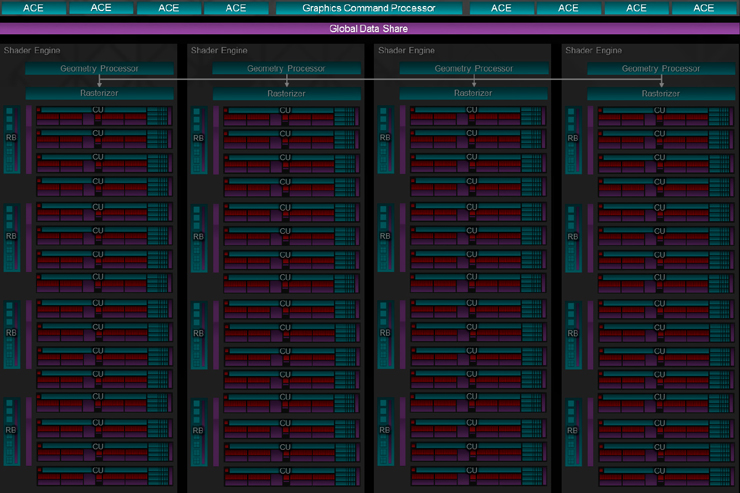740x493 pixels.
Task: Click Geometry Processor in the fourth Shader Engine
Action: pyautogui.click(x=661, y=69)
